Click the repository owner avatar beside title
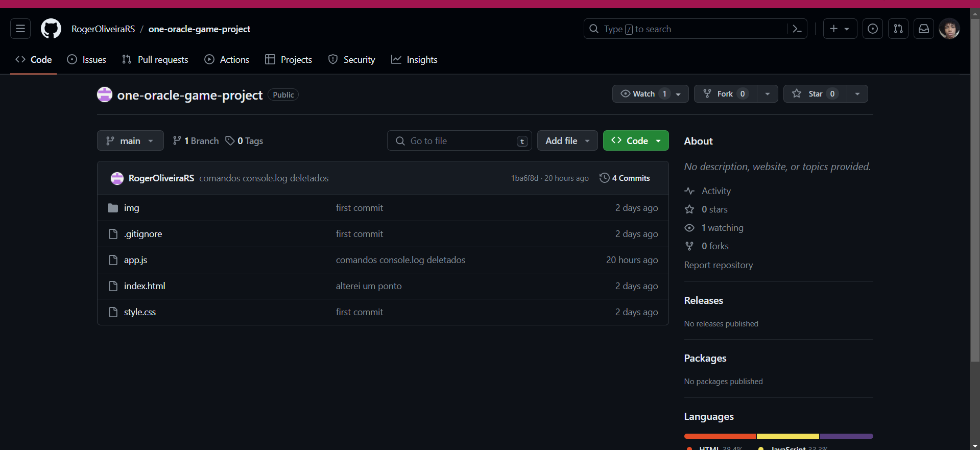 (x=105, y=94)
